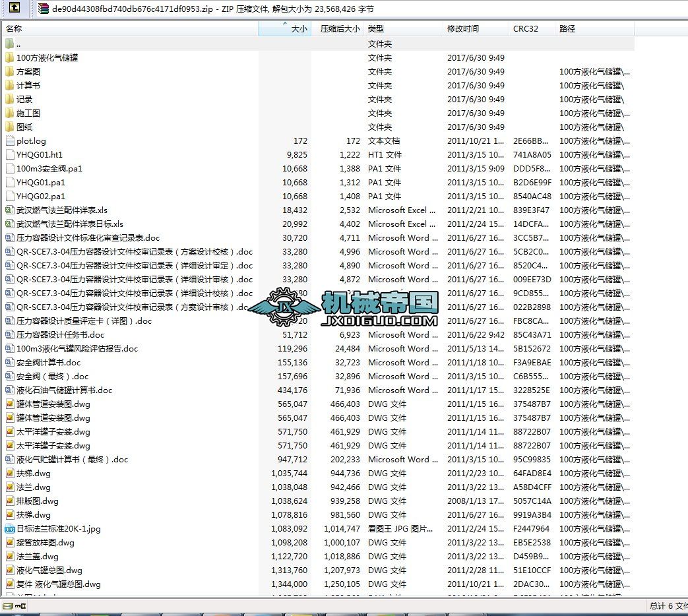Viewport: 688px width, 616px height.
Task: Select 液化气贮罐计算书（最终）.doc file
Action: (x=72, y=460)
